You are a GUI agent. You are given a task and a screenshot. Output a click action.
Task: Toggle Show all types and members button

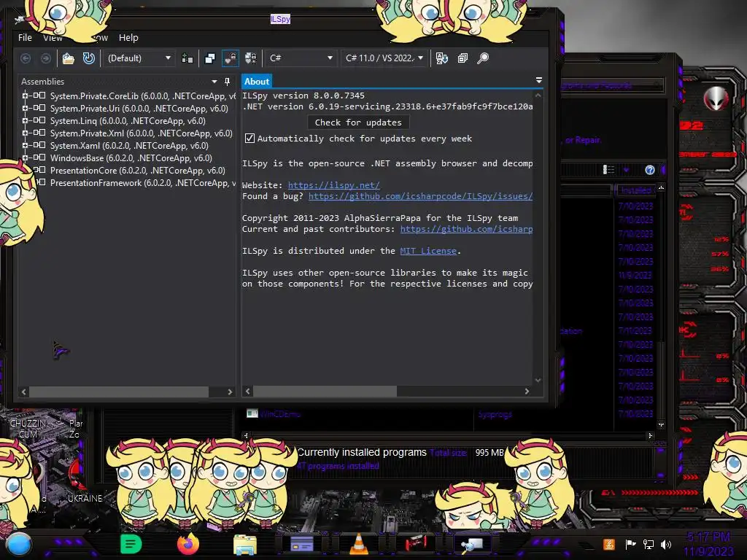click(x=251, y=58)
